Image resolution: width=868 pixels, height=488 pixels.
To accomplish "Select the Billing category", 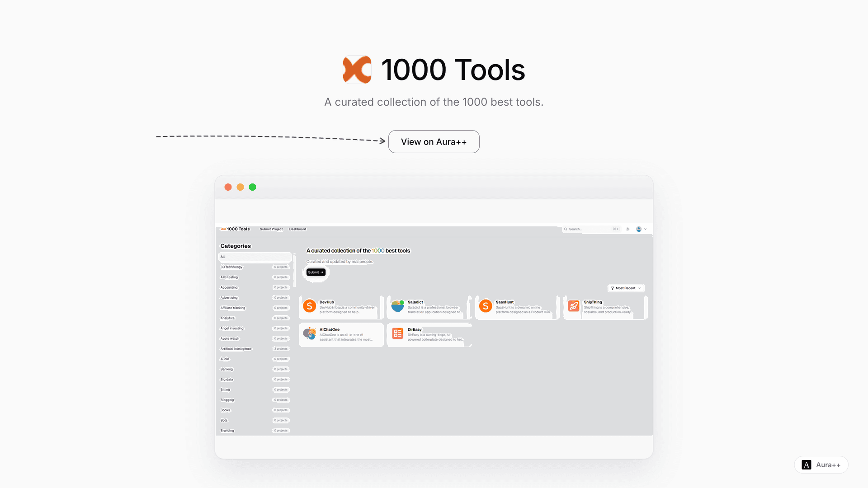I will [225, 389].
